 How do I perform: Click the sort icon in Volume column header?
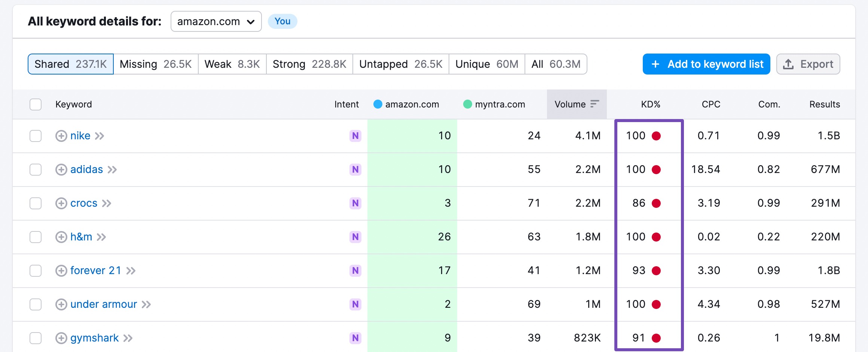click(595, 104)
